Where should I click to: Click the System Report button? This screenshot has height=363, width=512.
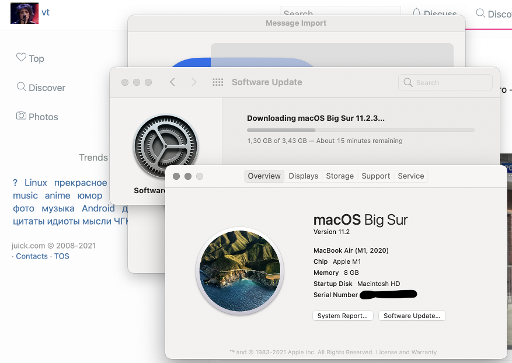click(343, 316)
